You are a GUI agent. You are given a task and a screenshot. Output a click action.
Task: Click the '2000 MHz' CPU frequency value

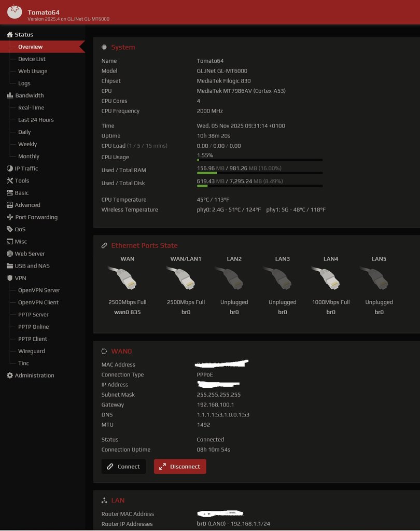(209, 111)
